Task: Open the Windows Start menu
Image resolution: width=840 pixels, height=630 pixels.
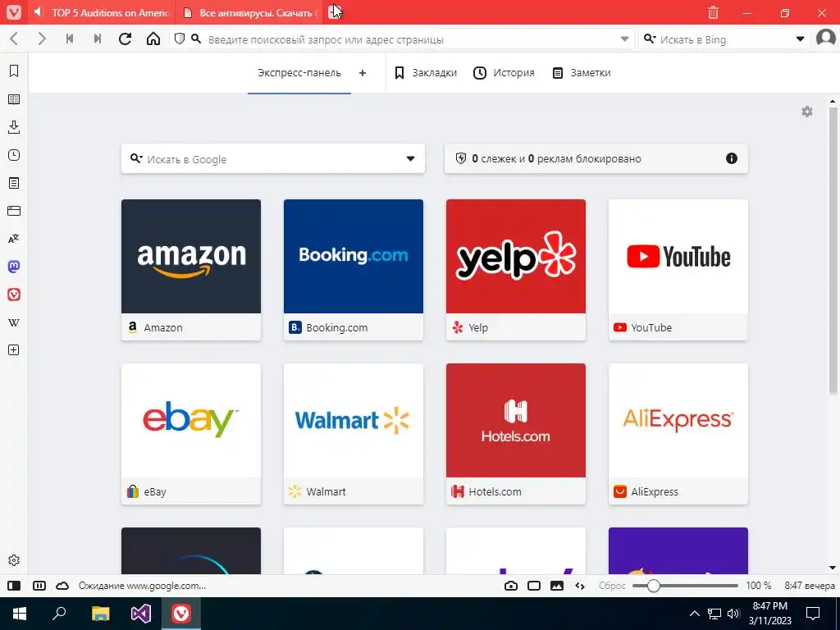Action: [x=20, y=614]
